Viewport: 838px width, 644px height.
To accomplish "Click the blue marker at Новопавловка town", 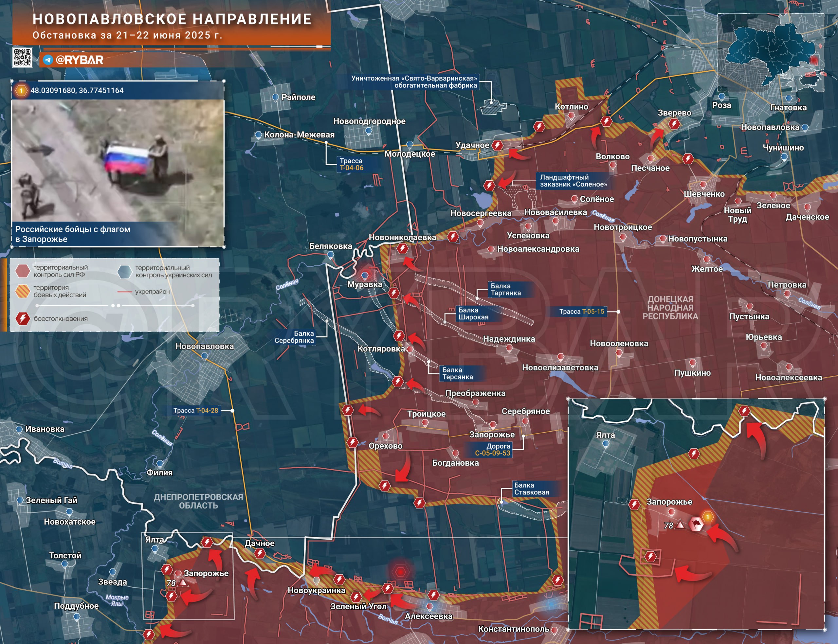I will click(205, 356).
